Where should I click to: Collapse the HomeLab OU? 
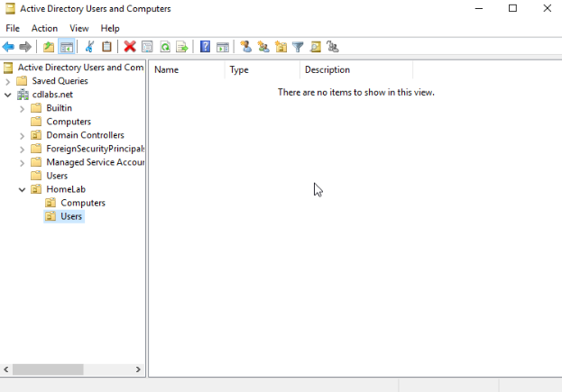tap(23, 190)
